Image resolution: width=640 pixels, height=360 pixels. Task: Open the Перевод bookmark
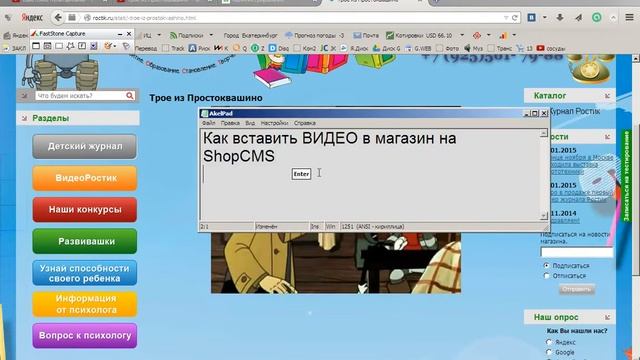tap(145, 48)
